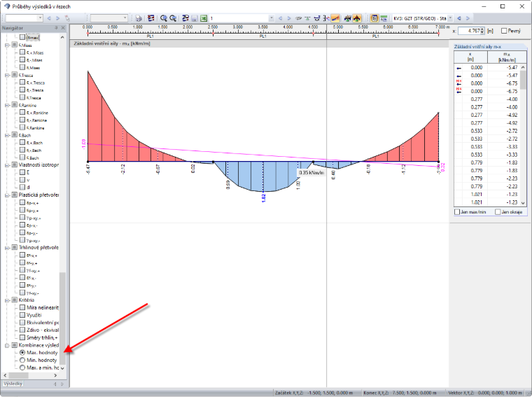
Task: Collapse the Kritéria tree node
Action: [7, 300]
